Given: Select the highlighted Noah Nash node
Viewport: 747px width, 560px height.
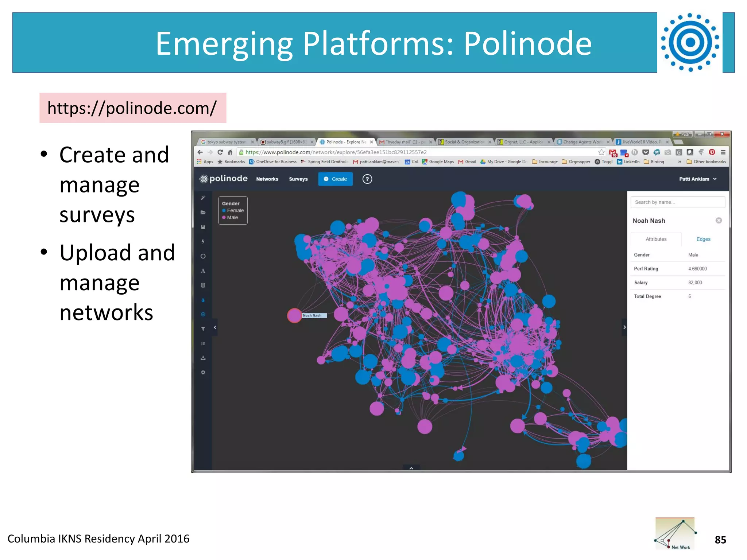Looking at the screenshot, I should 294,316.
